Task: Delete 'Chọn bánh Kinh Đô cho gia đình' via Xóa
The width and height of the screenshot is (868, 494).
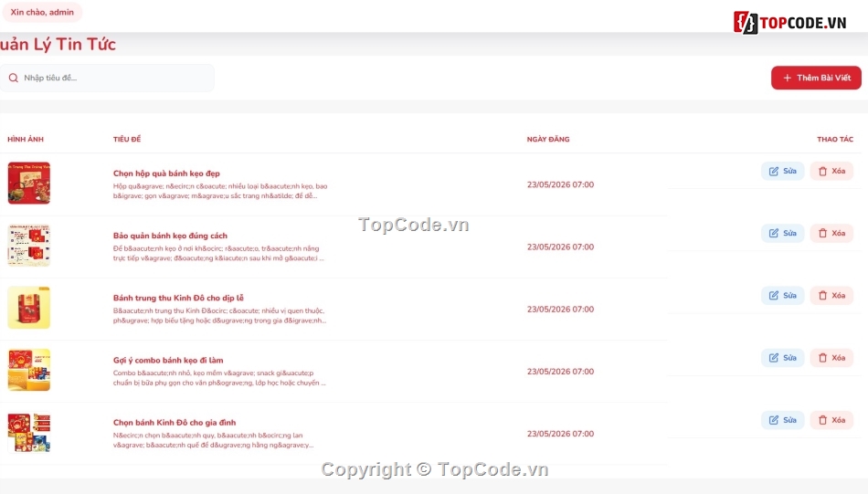Action: click(831, 420)
